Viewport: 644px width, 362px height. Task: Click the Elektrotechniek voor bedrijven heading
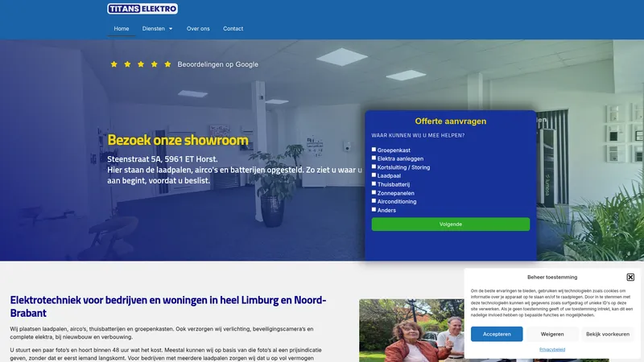point(168,306)
